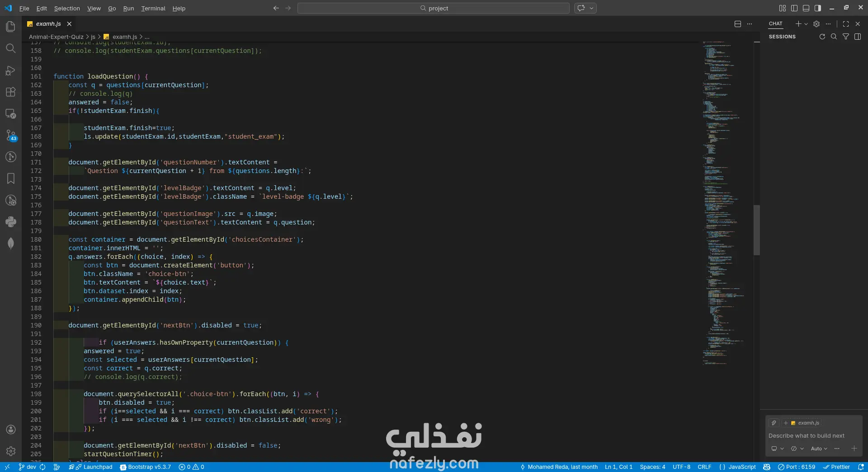The image size is (868, 472).
Task: Open the errors and warnings count
Action: click(192, 467)
